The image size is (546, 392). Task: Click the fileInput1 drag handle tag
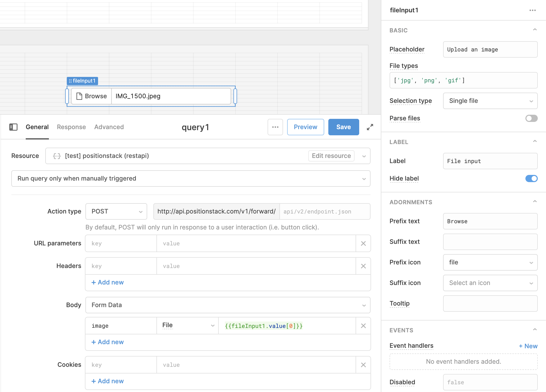tap(82, 81)
